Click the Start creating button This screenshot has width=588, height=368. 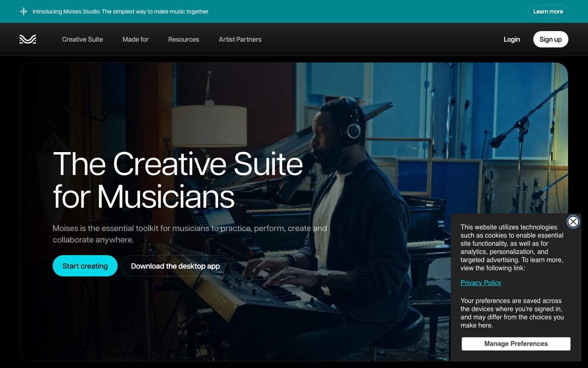pos(85,266)
